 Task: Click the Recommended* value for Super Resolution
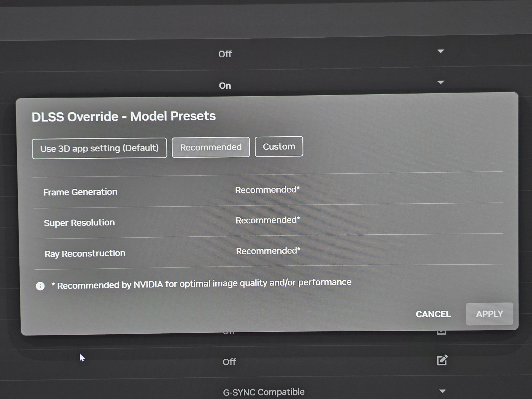click(268, 220)
